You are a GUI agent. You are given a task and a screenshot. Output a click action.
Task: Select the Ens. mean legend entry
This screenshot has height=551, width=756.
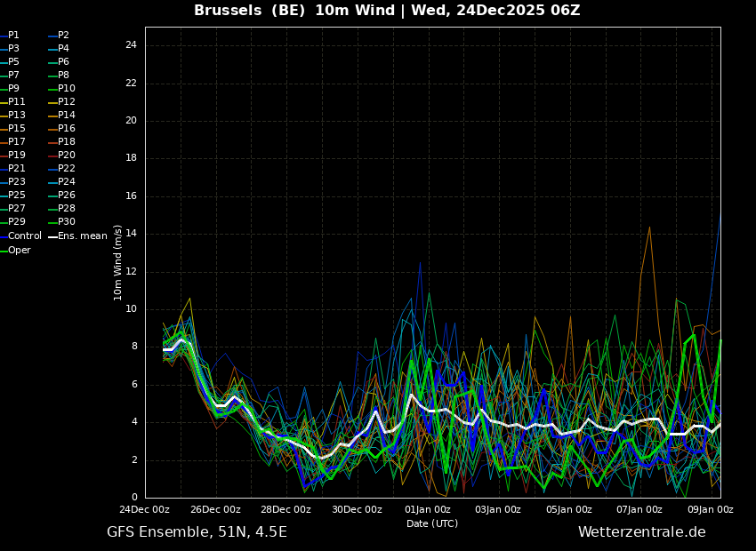click(78, 236)
